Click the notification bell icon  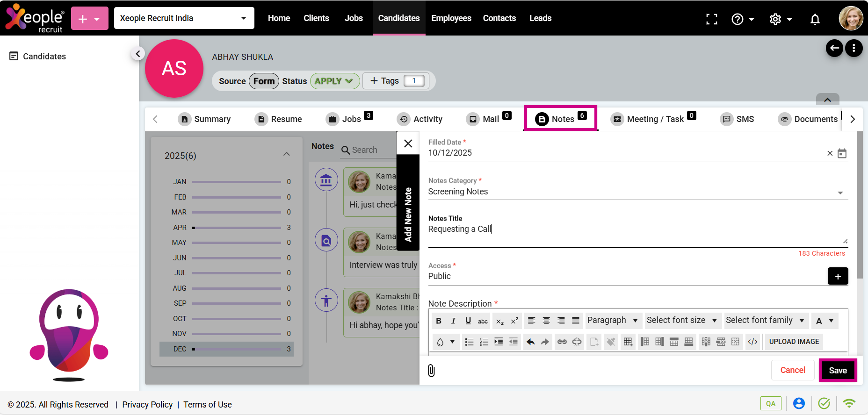pyautogui.click(x=815, y=19)
